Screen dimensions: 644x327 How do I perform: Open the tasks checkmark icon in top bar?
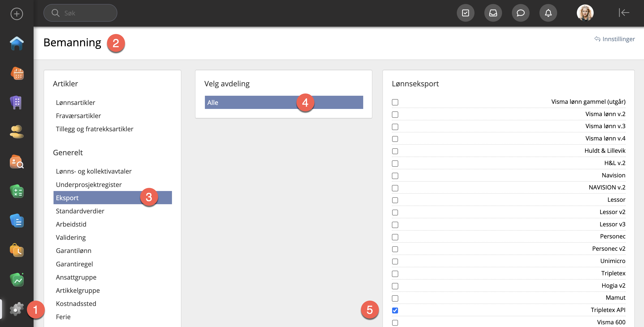(466, 13)
